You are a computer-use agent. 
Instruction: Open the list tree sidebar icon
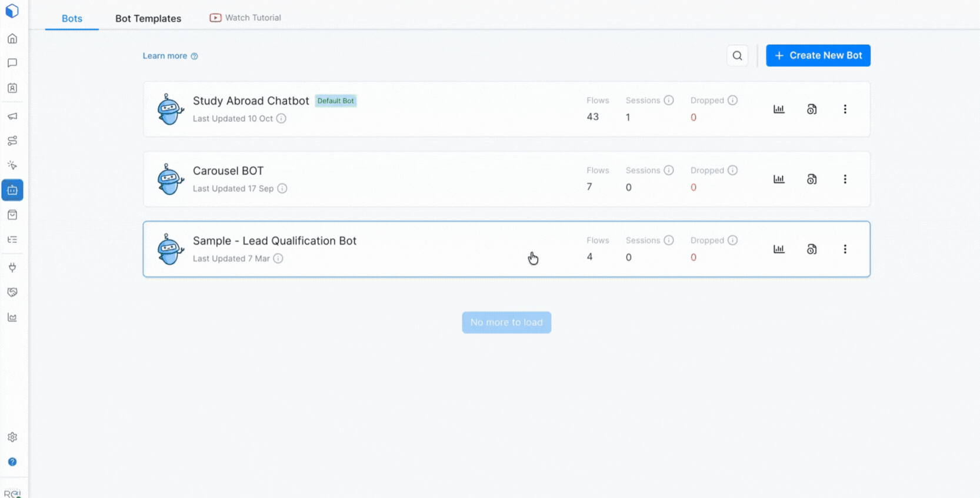(12, 239)
